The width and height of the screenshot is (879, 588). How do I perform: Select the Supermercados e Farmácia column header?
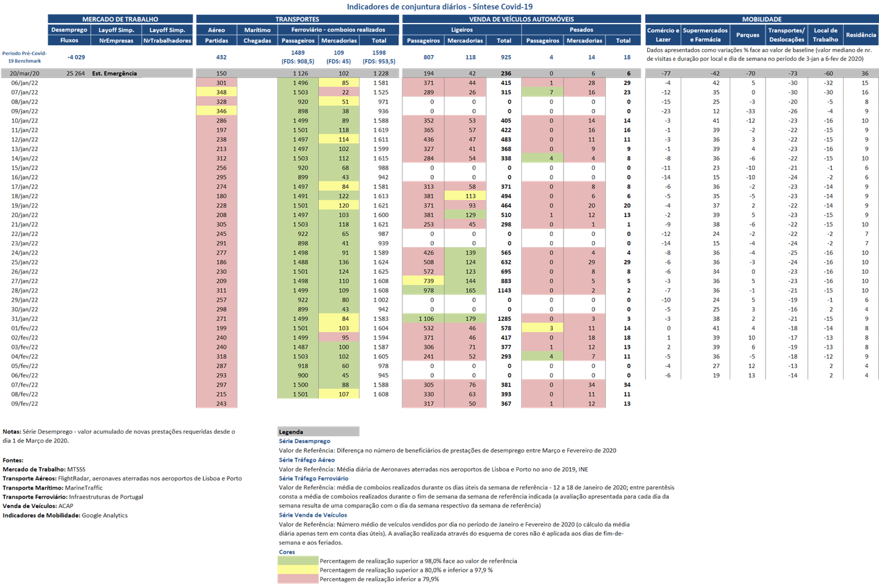tap(705, 35)
